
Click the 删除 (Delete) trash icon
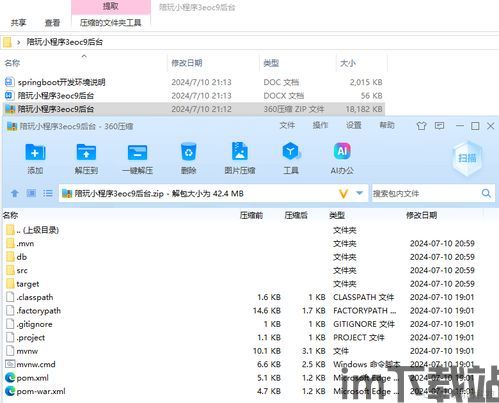pos(189,152)
